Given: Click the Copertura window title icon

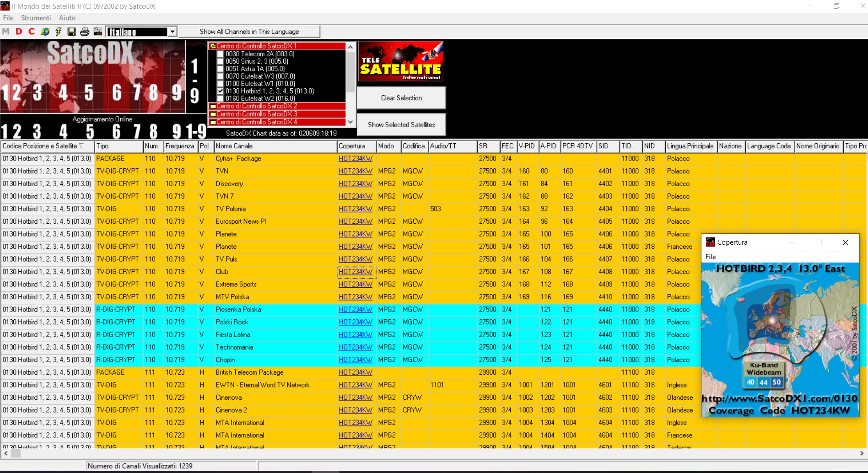Looking at the screenshot, I should pos(710,242).
